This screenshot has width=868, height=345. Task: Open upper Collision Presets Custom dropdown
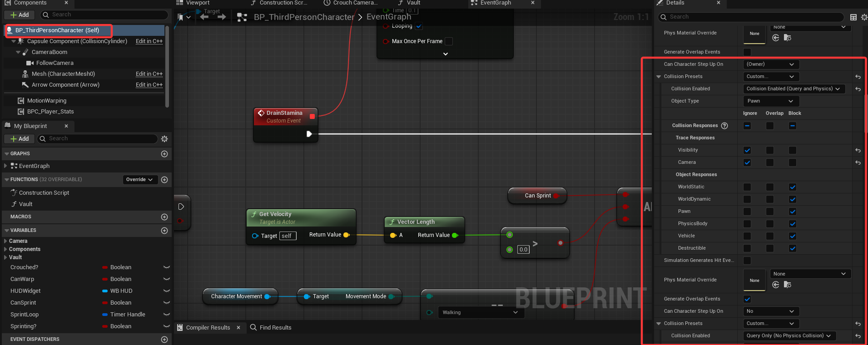click(x=771, y=77)
